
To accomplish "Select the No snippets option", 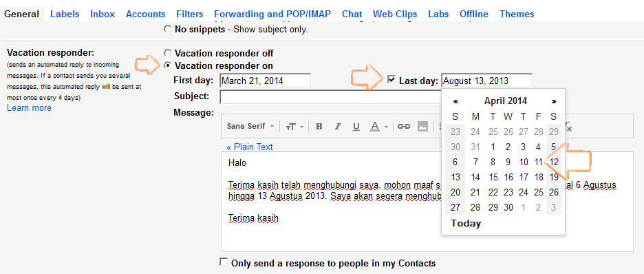I will click(x=167, y=29).
